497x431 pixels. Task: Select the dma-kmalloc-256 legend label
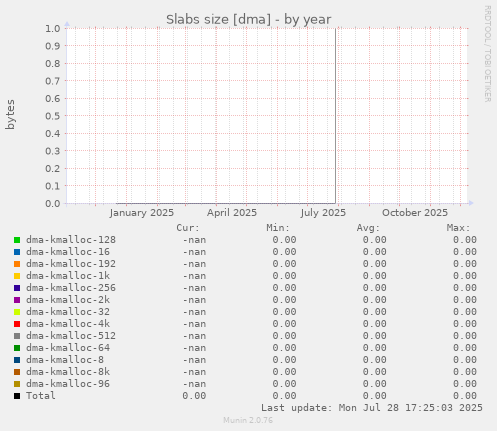coord(71,288)
